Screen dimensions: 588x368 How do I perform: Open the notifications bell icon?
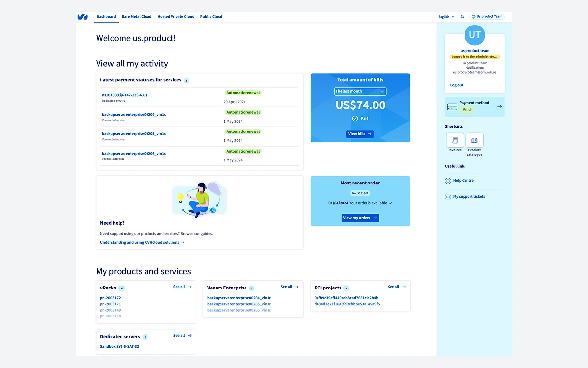(462, 17)
